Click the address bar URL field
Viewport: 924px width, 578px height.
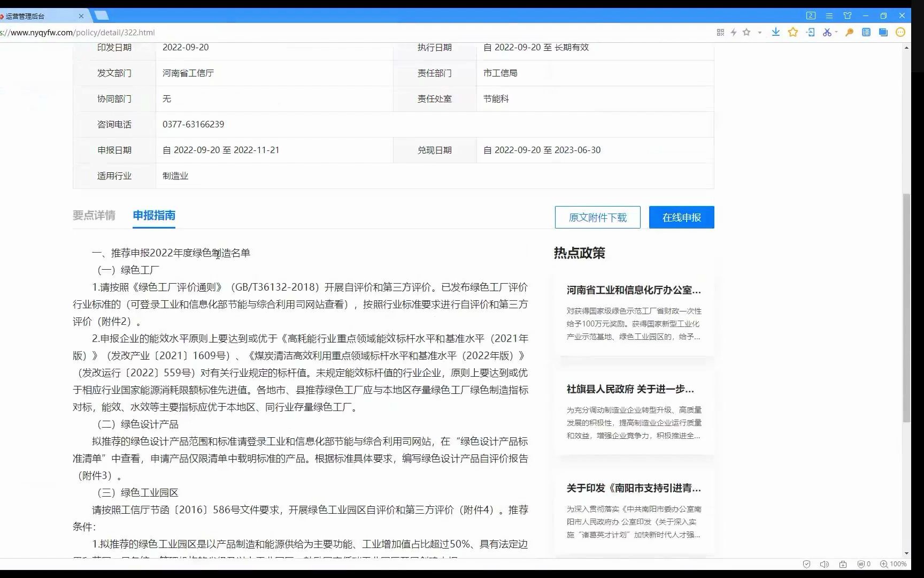353,32
